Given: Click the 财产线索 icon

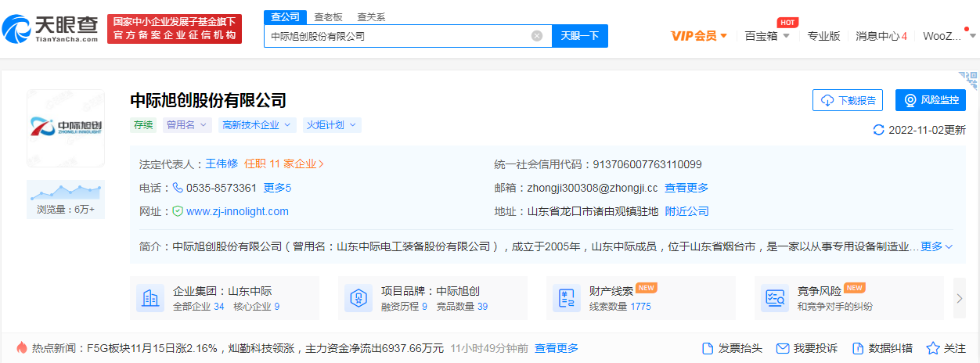Looking at the screenshot, I should 567,298.
